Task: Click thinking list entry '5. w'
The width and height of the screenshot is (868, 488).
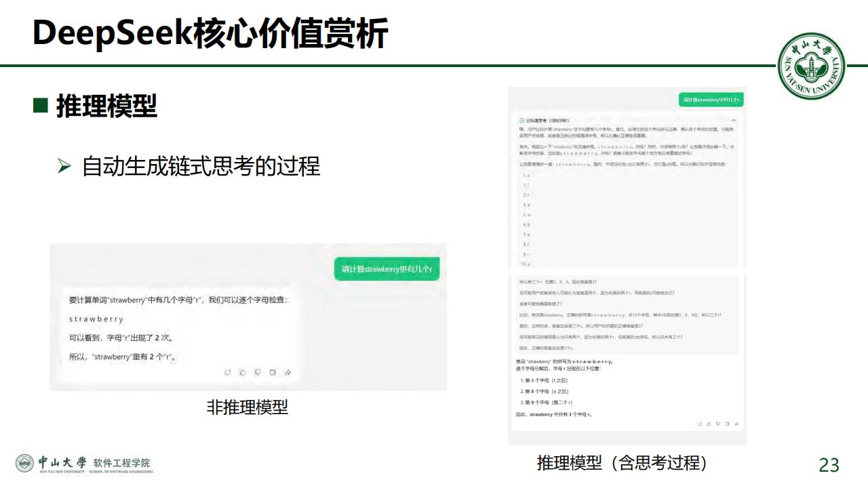Action: [x=526, y=214]
